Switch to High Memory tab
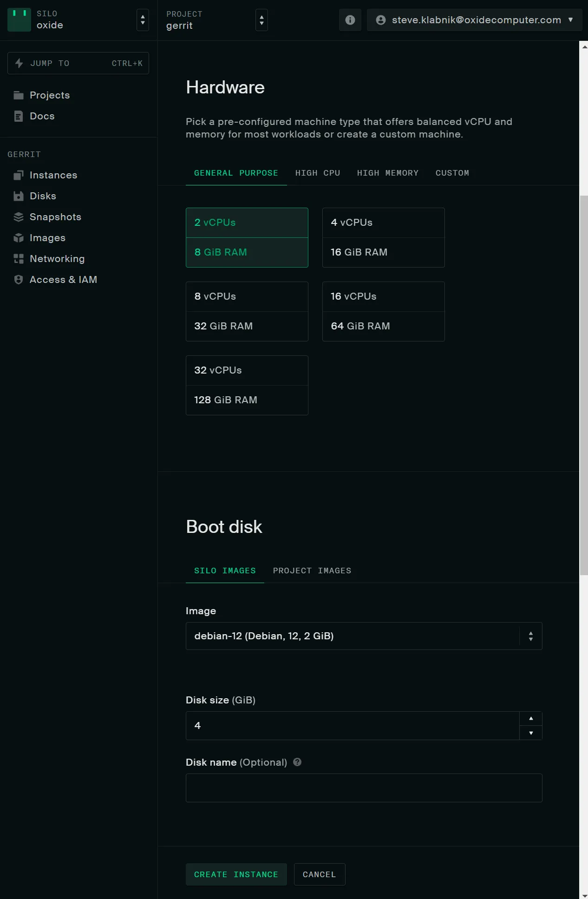Screen dimensions: 588x899 [388, 173]
